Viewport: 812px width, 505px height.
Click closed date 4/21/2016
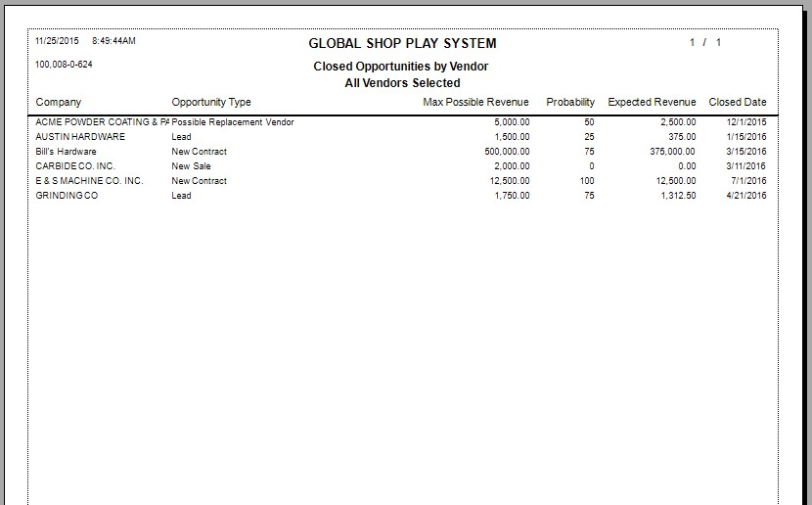coord(746,196)
